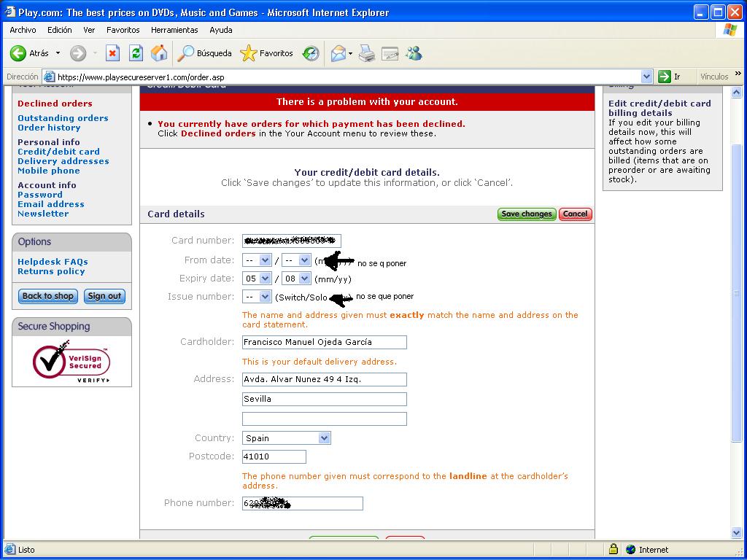The image size is (747, 560).
Task: Open Declined orders in sidebar
Action: coord(55,104)
